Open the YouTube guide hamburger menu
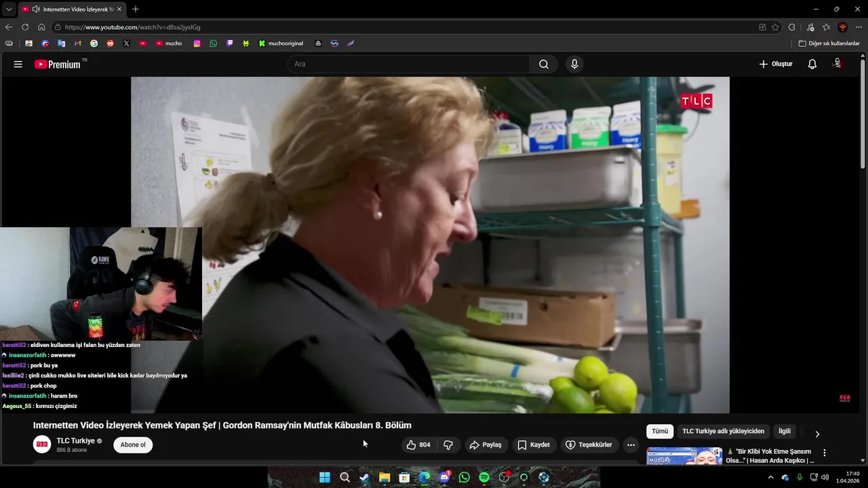868x488 pixels. coord(18,64)
